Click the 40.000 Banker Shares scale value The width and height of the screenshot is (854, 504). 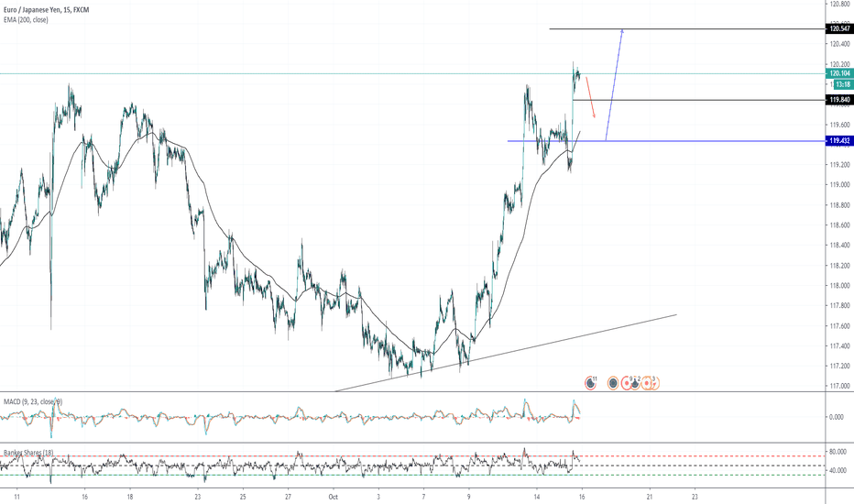[x=838, y=471]
